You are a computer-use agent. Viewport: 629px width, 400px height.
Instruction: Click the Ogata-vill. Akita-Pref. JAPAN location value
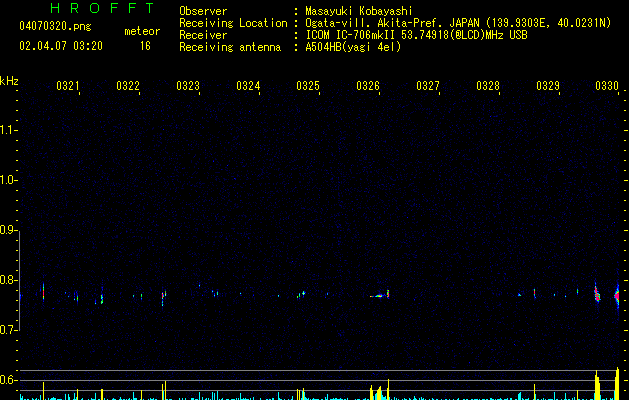[458, 23]
